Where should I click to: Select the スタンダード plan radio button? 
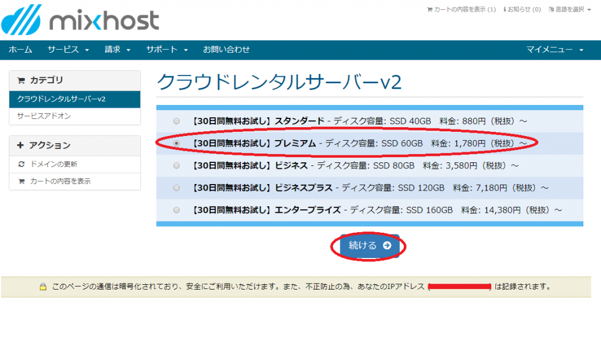pyautogui.click(x=177, y=121)
